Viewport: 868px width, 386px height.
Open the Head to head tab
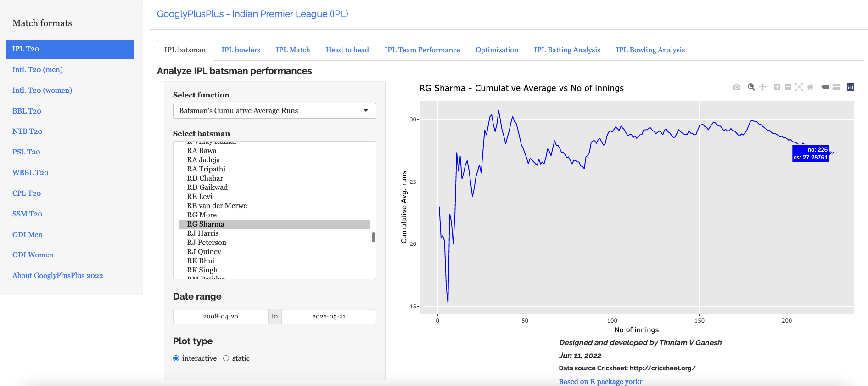(x=347, y=50)
